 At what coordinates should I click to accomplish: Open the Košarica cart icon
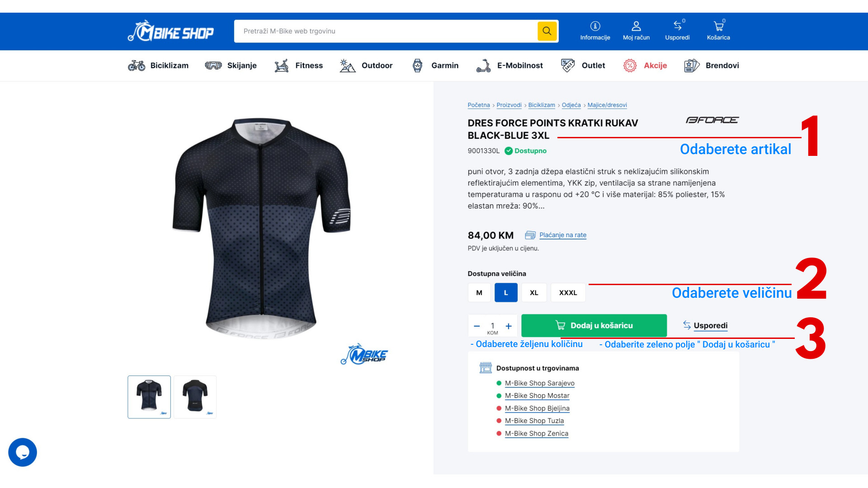click(x=718, y=26)
